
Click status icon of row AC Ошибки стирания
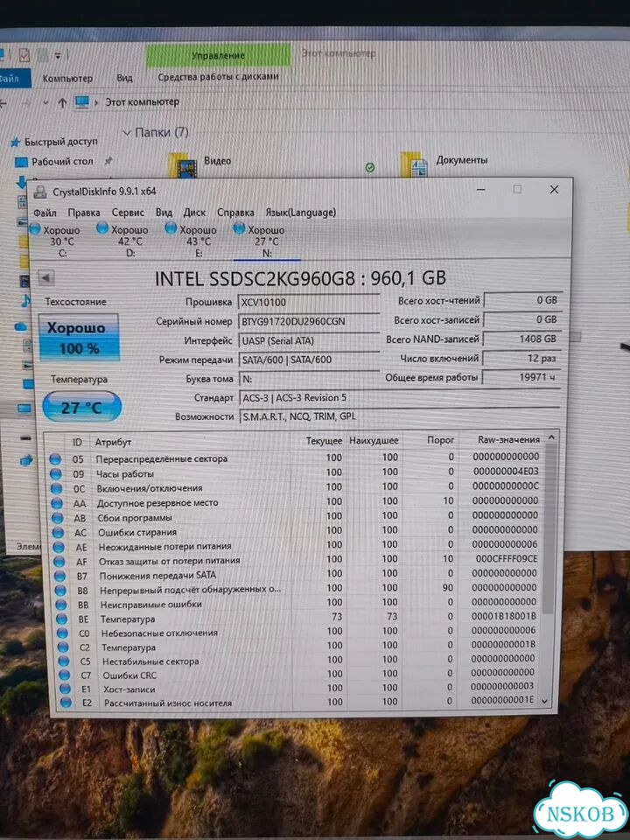pos(58,533)
